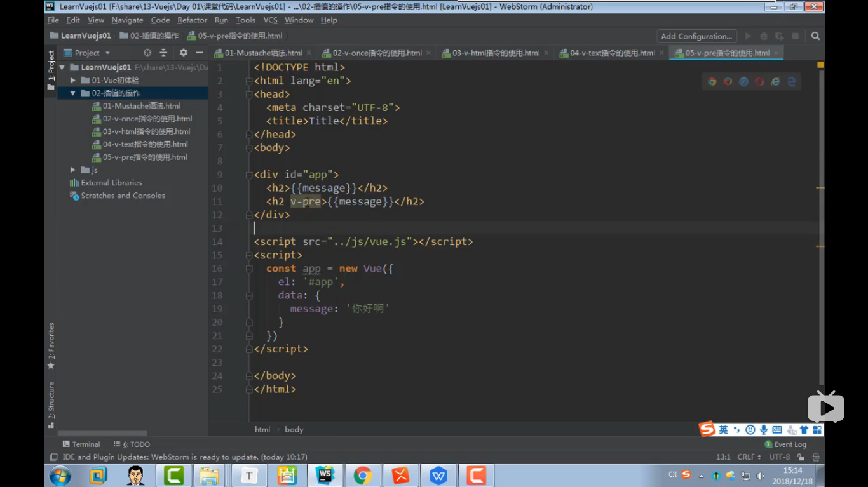The image size is (868, 487).
Task: Open in Firefox browser preview icon
Action: click(728, 82)
